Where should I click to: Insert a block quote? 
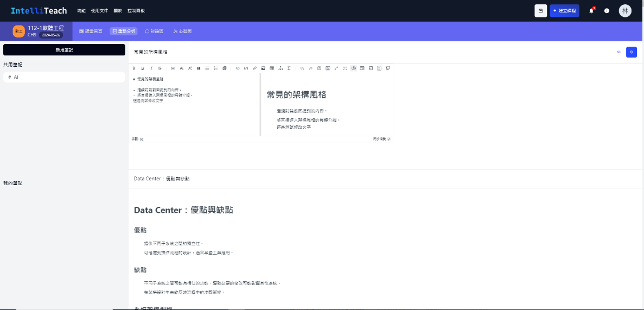tap(199, 68)
